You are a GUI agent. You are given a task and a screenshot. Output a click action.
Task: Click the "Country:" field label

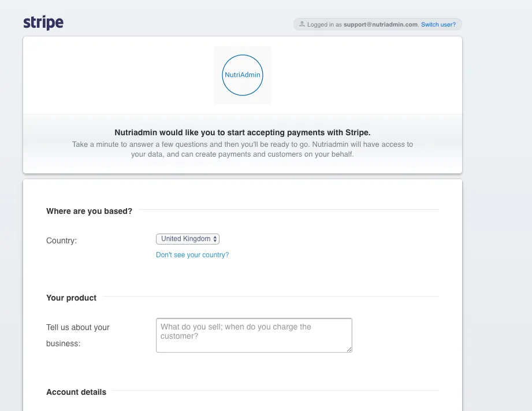[x=61, y=240]
